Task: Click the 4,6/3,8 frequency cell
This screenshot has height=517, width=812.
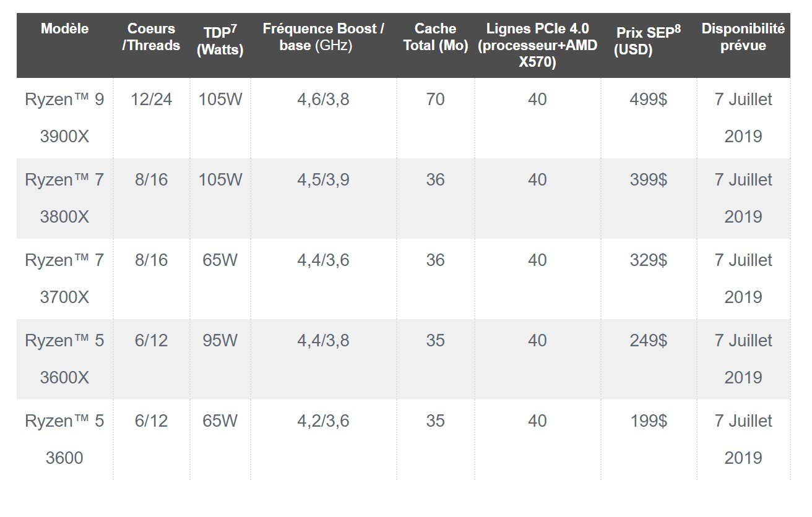Action: [x=323, y=100]
